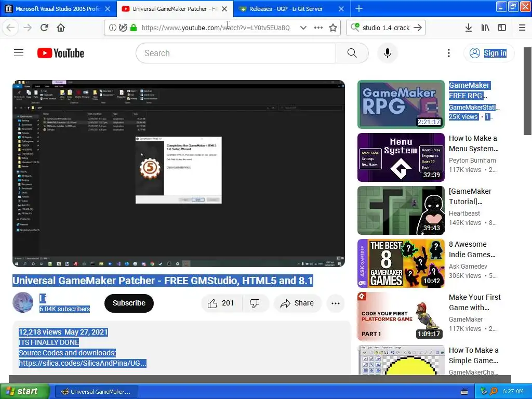Go back to the previous page

pos(10,28)
